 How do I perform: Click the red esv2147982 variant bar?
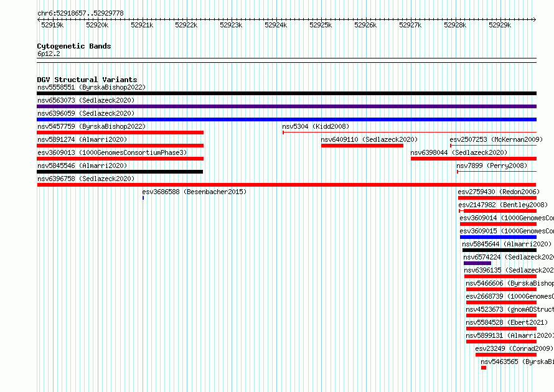(x=498, y=211)
